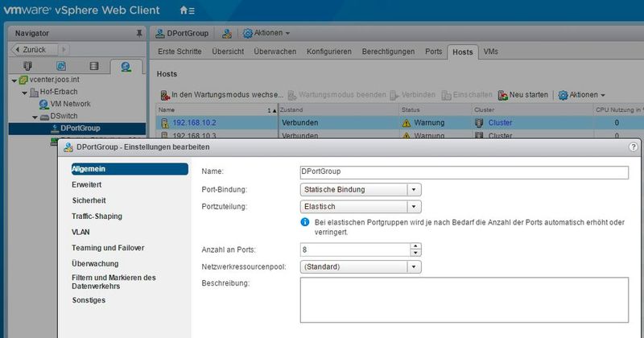Switch to the VMs tab

tap(490, 52)
